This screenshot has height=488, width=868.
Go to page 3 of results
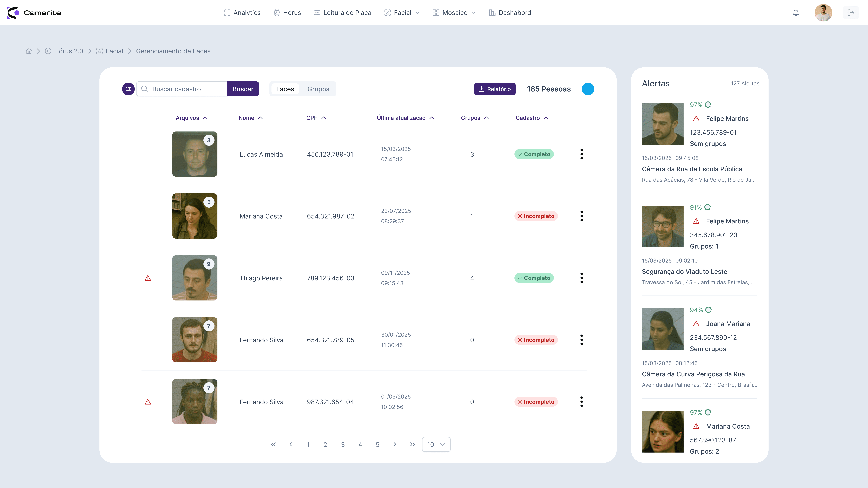[x=343, y=445]
